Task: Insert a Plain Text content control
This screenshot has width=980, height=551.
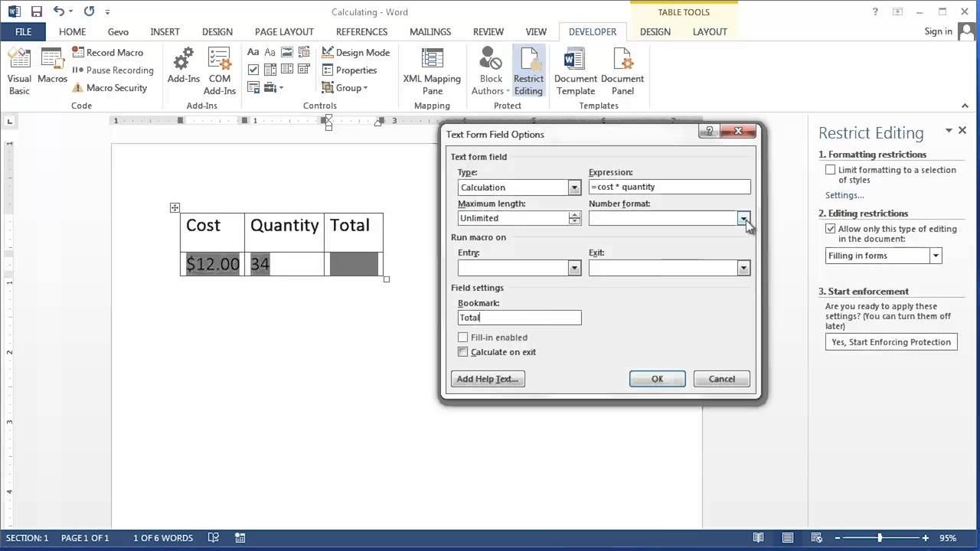Action: coord(269,53)
